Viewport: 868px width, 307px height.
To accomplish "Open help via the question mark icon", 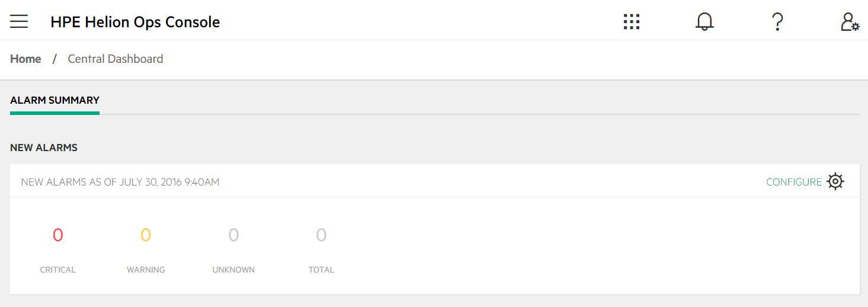I will (777, 22).
